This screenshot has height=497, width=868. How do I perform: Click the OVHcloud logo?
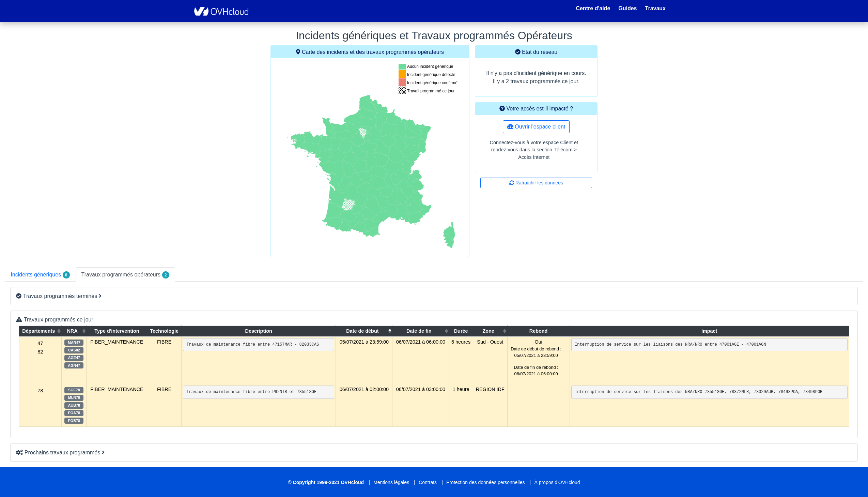pos(221,11)
